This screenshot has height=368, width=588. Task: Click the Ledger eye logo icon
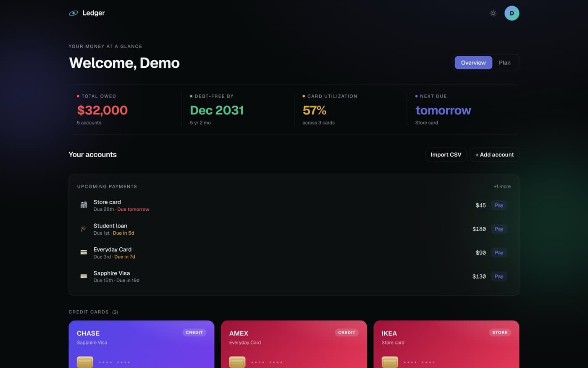(73, 13)
